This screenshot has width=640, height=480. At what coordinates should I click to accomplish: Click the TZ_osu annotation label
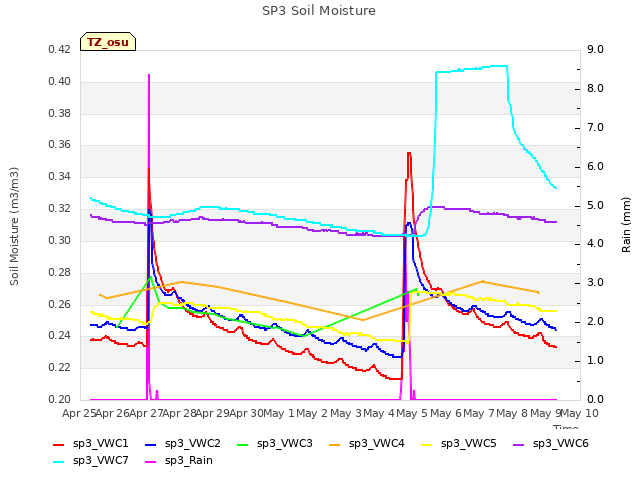[108, 42]
